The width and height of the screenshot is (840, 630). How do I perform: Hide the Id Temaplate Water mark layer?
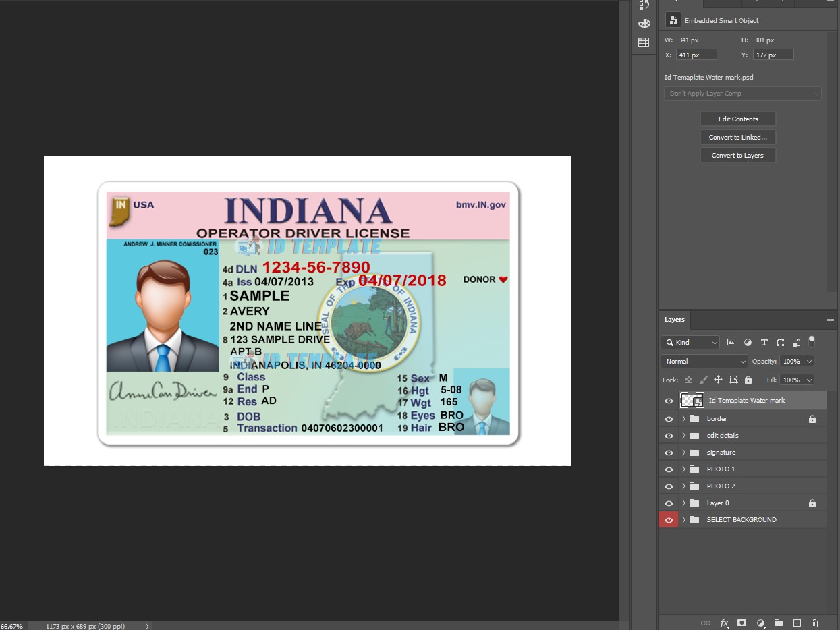(x=669, y=401)
